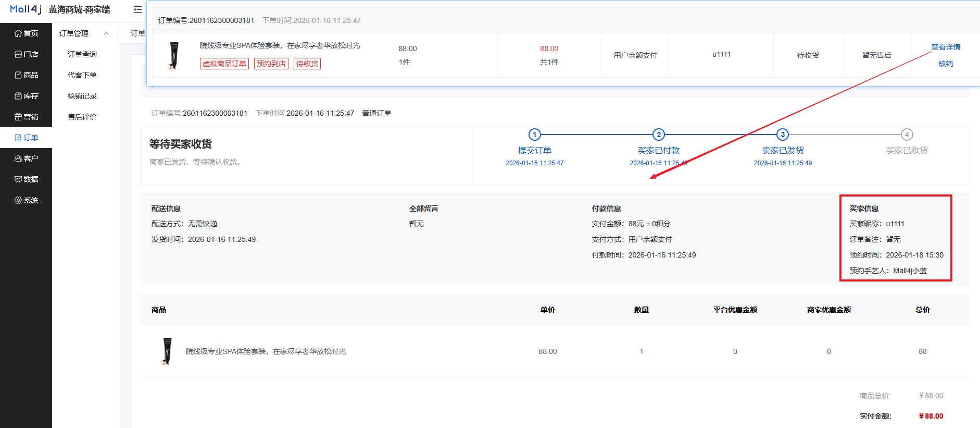Click the 核销 link
The width and height of the screenshot is (980, 428).
point(946,64)
